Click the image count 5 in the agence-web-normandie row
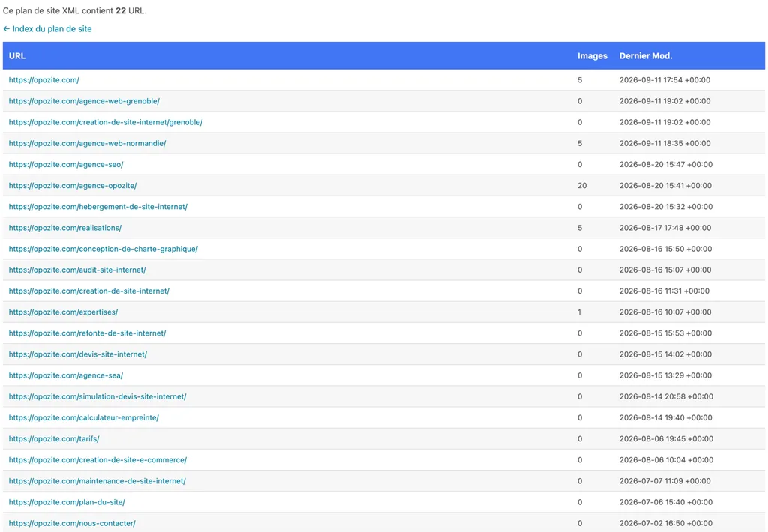The height and width of the screenshot is (532, 768). (580, 143)
